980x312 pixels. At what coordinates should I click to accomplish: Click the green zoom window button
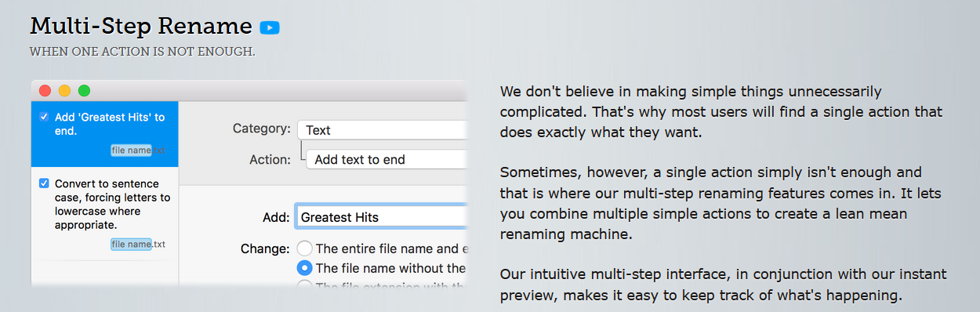click(x=84, y=91)
